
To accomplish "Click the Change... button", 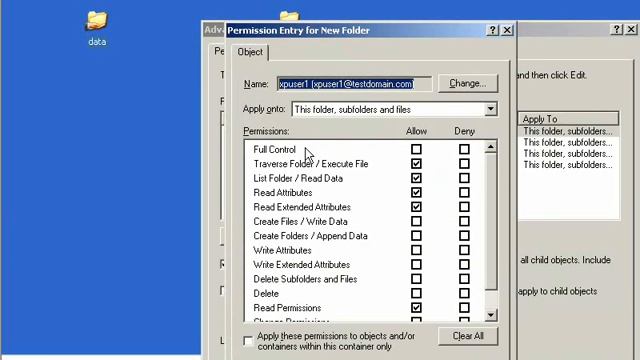I will pyautogui.click(x=468, y=83).
